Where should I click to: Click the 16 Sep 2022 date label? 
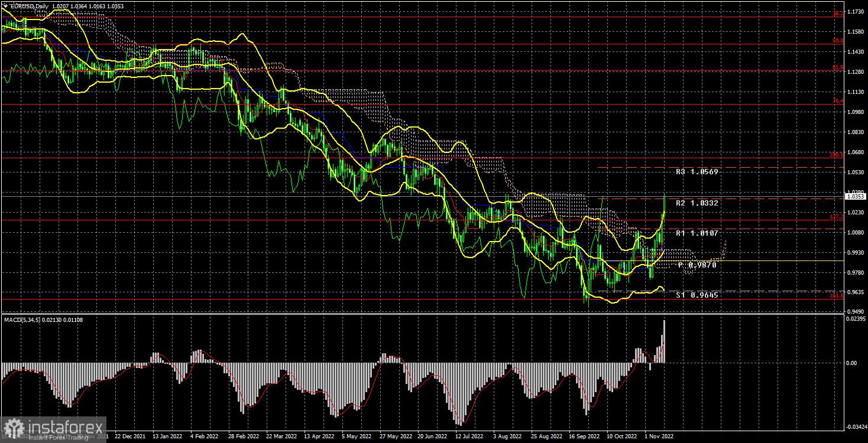click(583, 437)
